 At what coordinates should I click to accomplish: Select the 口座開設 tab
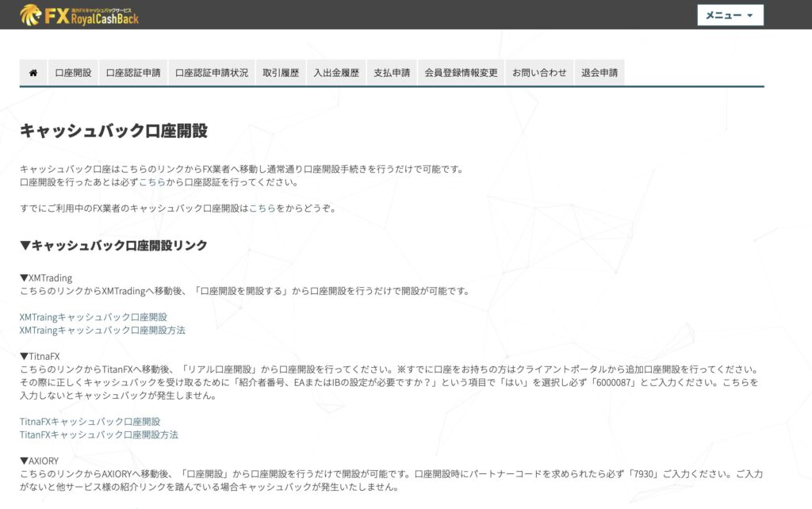(73, 73)
